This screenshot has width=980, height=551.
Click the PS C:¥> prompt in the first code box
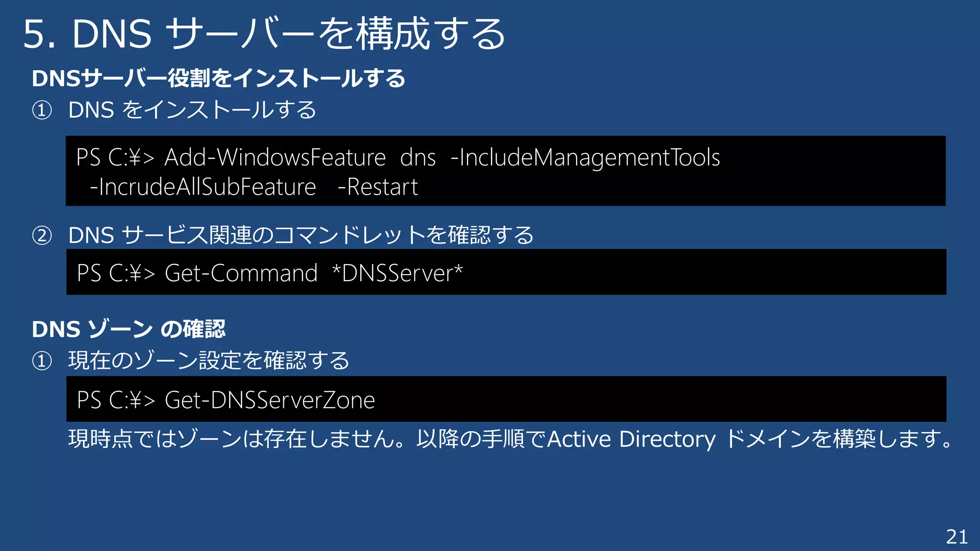(115, 157)
